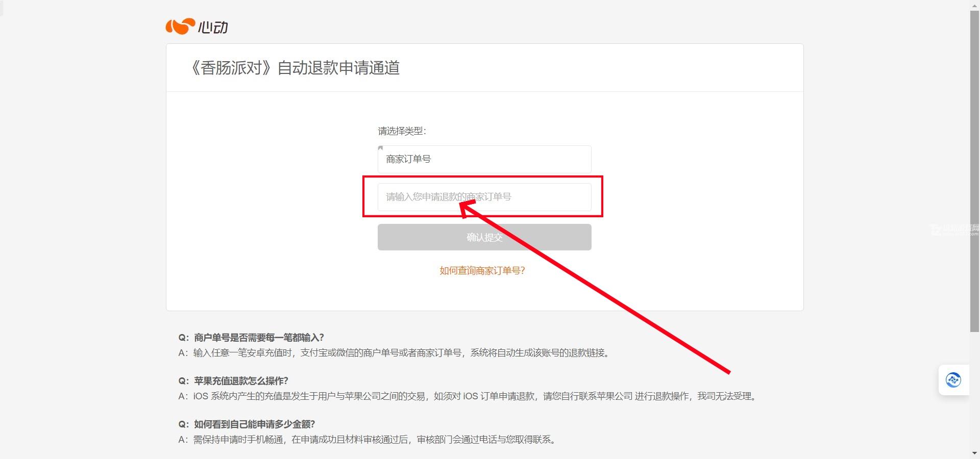Focus the merchant order number input field
This screenshot has height=459, width=980.
484,197
